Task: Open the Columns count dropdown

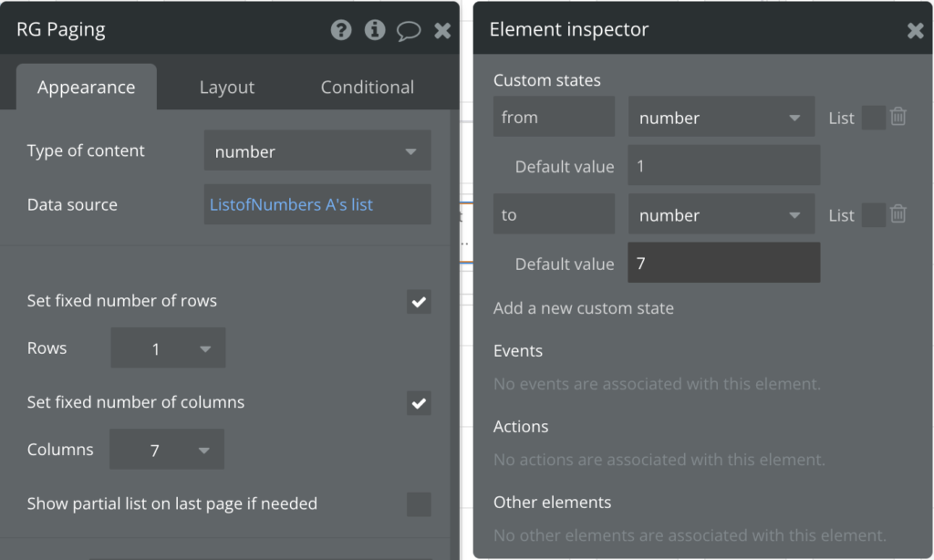Action: (x=167, y=450)
